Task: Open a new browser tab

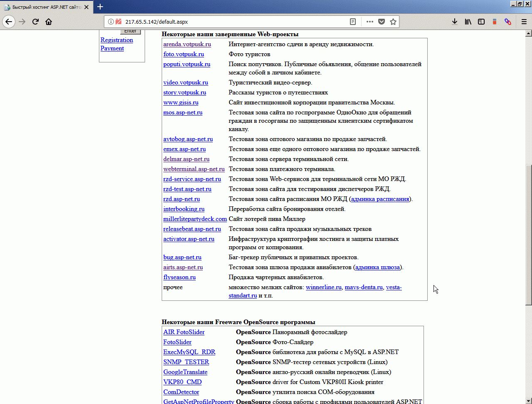Action: [x=100, y=7]
